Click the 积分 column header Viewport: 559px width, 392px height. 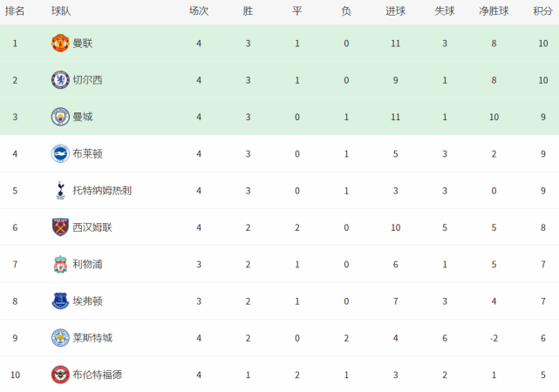(x=542, y=11)
